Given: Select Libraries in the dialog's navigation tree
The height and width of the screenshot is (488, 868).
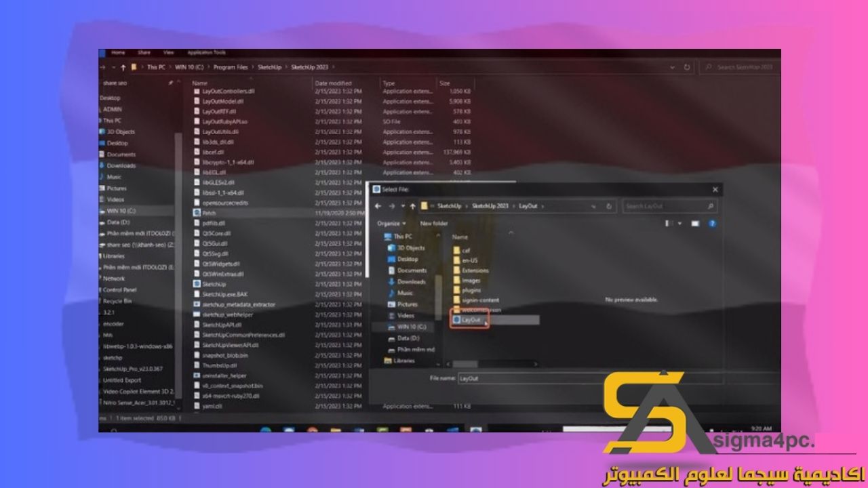Looking at the screenshot, I should 399,361.
